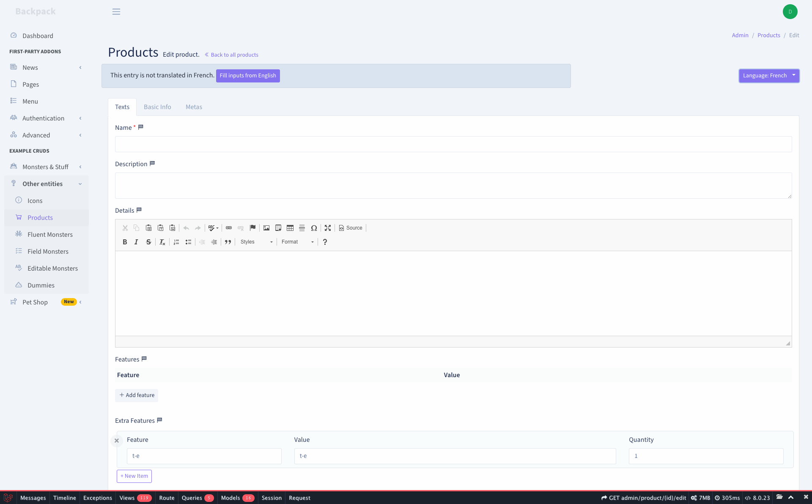The height and width of the screenshot is (504, 812).
Task: Click the insert horizontal line icon
Action: (x=302, y=228)
